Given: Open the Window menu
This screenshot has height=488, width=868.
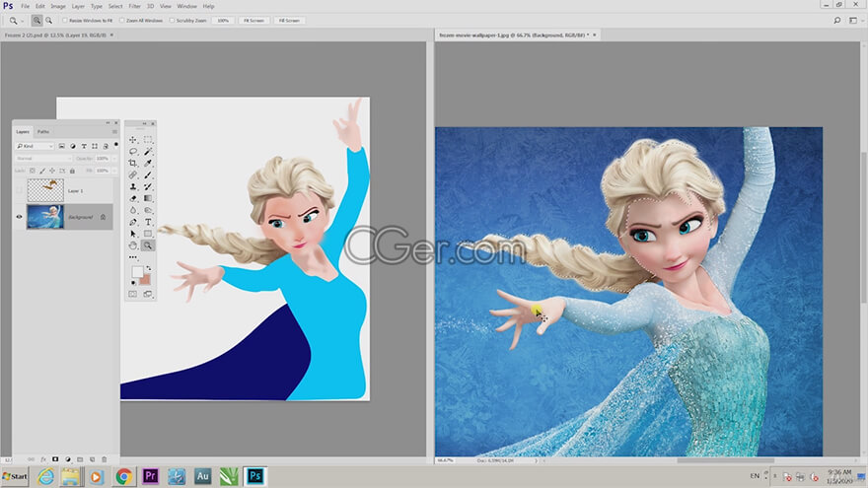Looking at the screenshot, I should coord(187,6).
